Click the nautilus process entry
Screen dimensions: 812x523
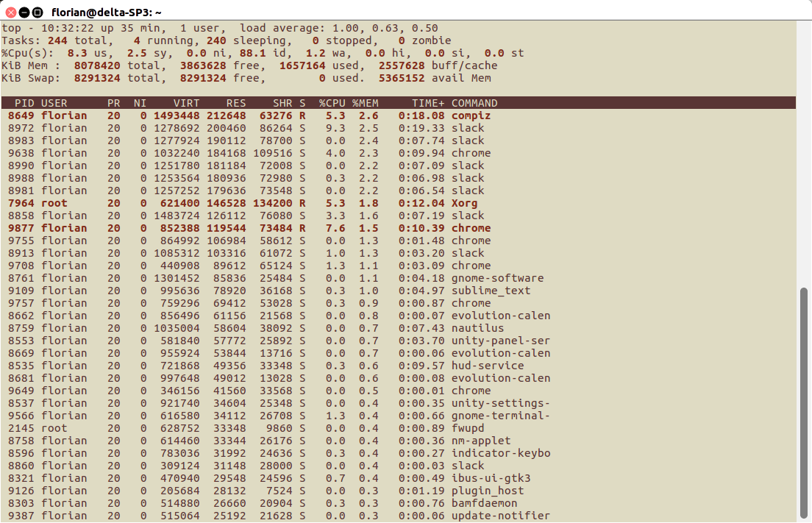coord(477,328)
